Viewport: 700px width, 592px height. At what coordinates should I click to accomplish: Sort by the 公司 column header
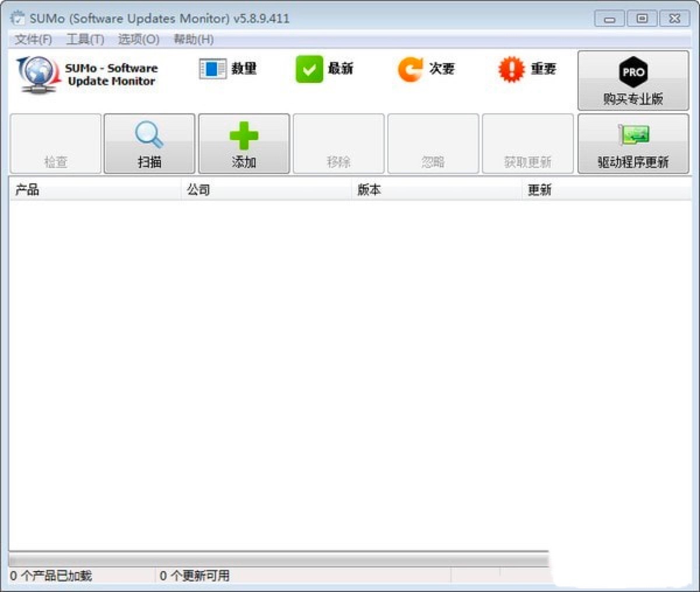pyautogui.click(x=267, y=189)
